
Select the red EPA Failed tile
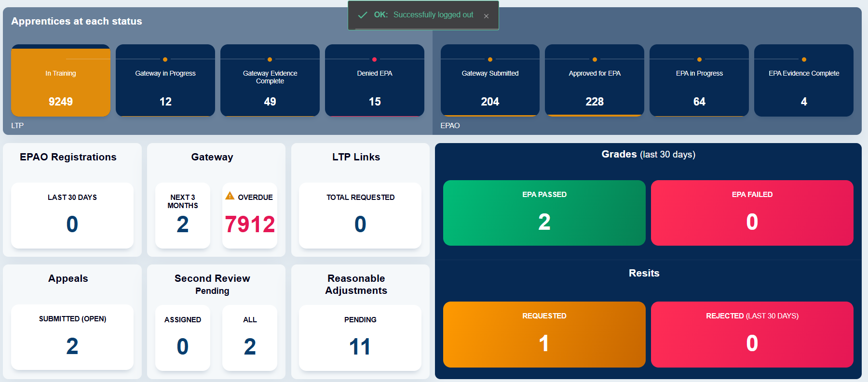point(752,213)
